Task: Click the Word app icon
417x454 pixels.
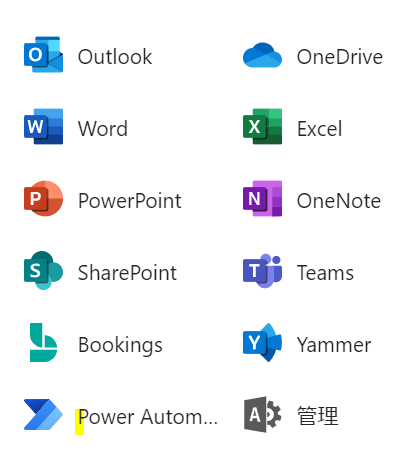Action: pos(43,126)
